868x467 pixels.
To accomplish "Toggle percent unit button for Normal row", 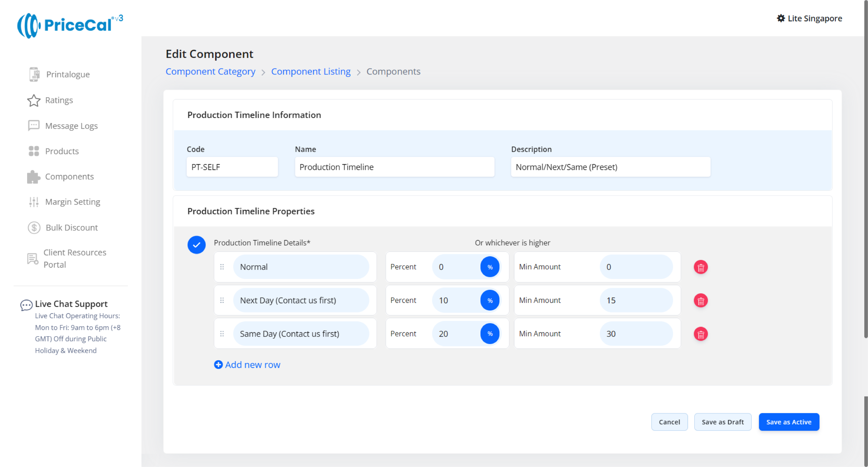I will [x=490, y=267].
